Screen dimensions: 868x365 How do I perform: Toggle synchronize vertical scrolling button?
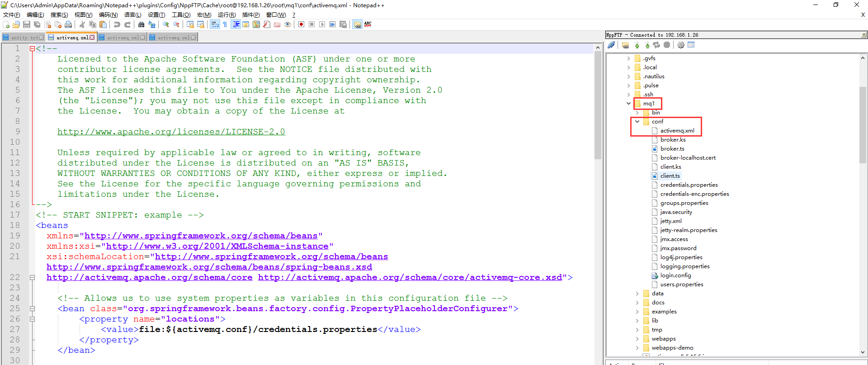point(190,24)
